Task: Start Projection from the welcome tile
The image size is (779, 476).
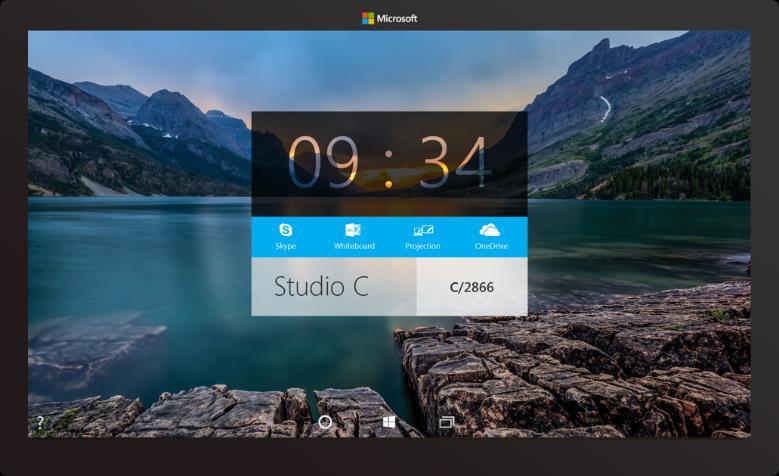Action: pos(422,237)
